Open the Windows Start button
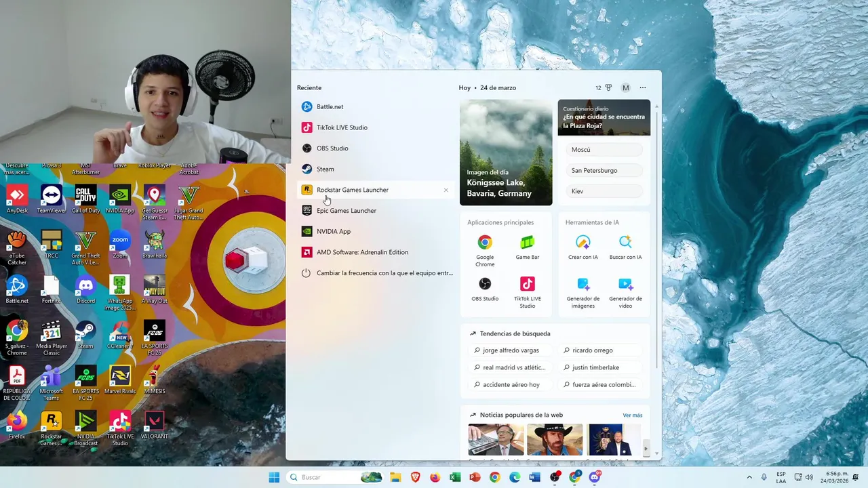Screen dimensions: 868x488 point(274,477)
